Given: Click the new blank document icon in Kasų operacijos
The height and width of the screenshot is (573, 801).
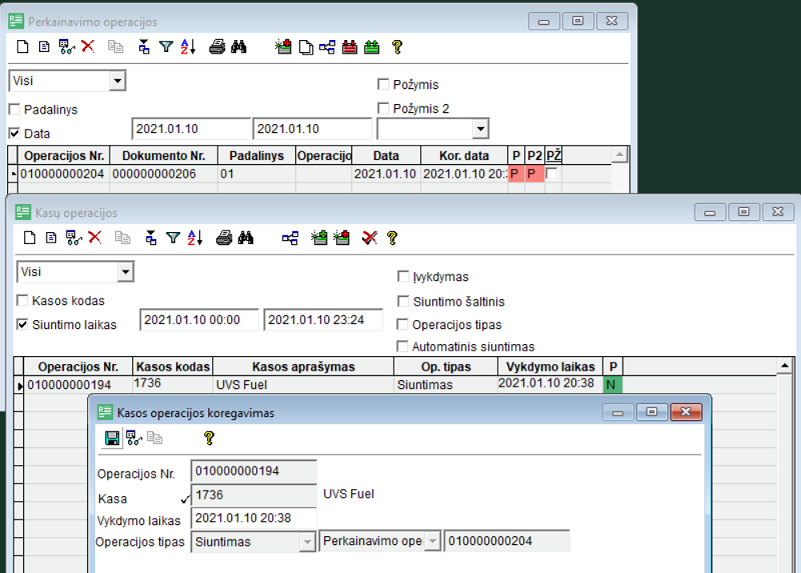Looking at the screenshot, I should (x=28, y=238).
